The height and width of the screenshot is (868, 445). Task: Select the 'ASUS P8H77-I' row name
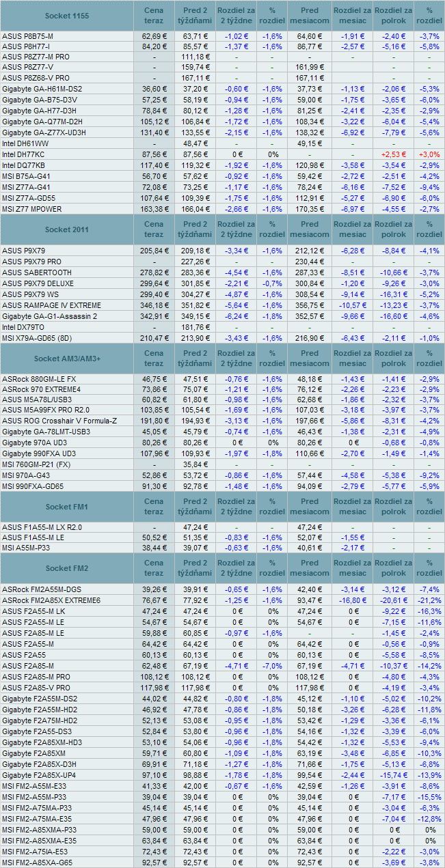tap(25, 46)
